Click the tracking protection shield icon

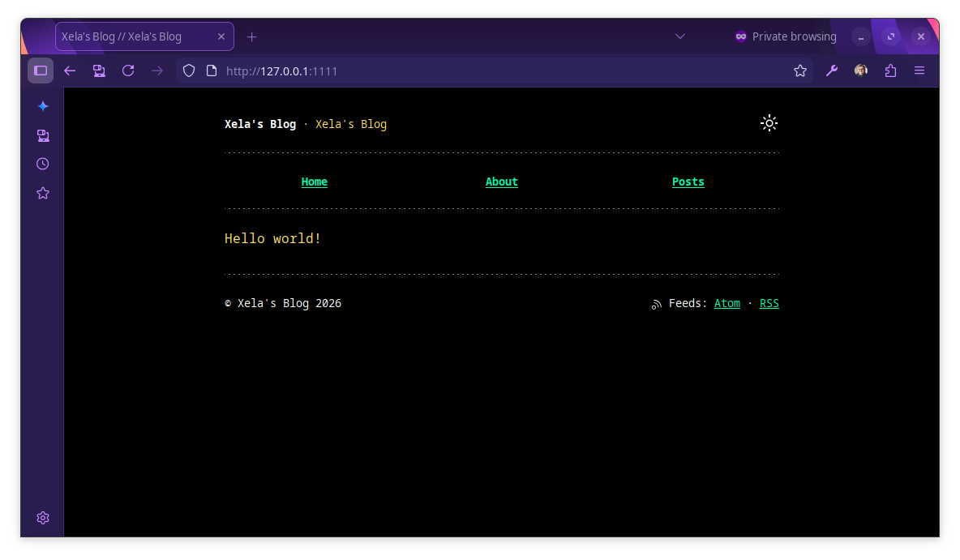point(189,71)
